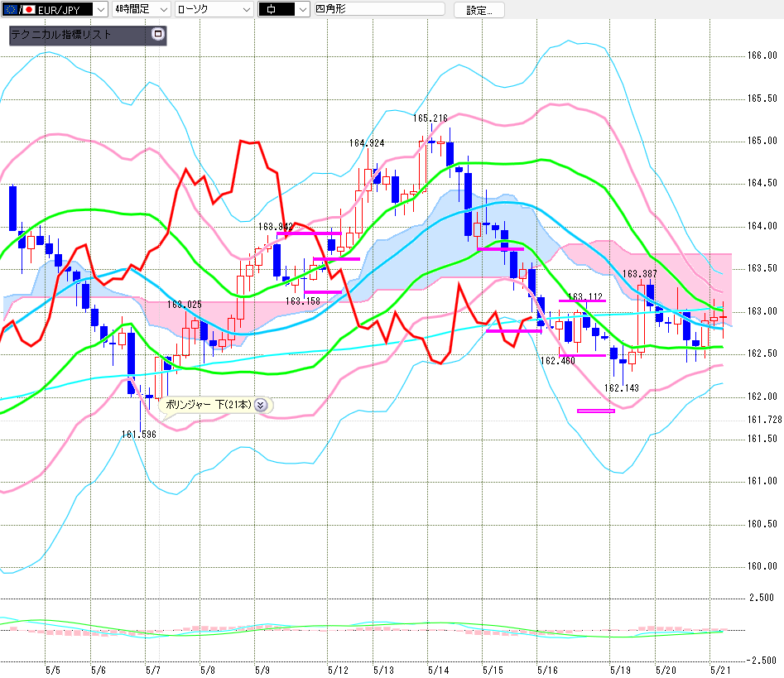Viewport: 784px width, 678px height.
Task: Click the 161.596 low price label
Action: tap(139, 435)
